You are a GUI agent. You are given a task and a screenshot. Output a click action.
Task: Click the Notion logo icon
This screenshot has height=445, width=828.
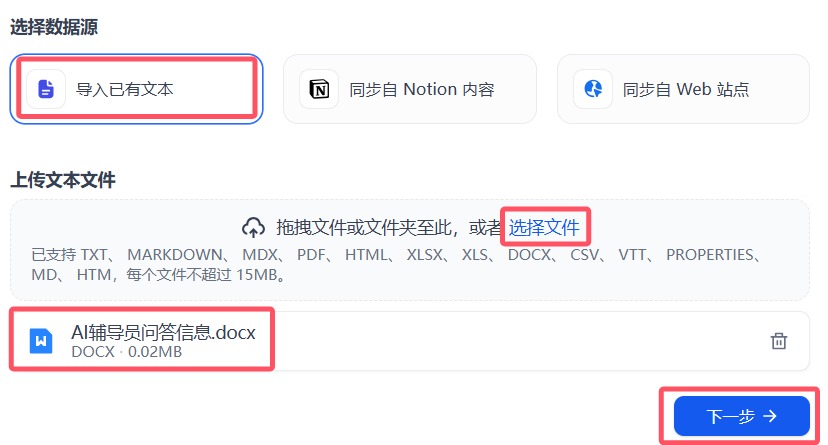coord(319,89)
